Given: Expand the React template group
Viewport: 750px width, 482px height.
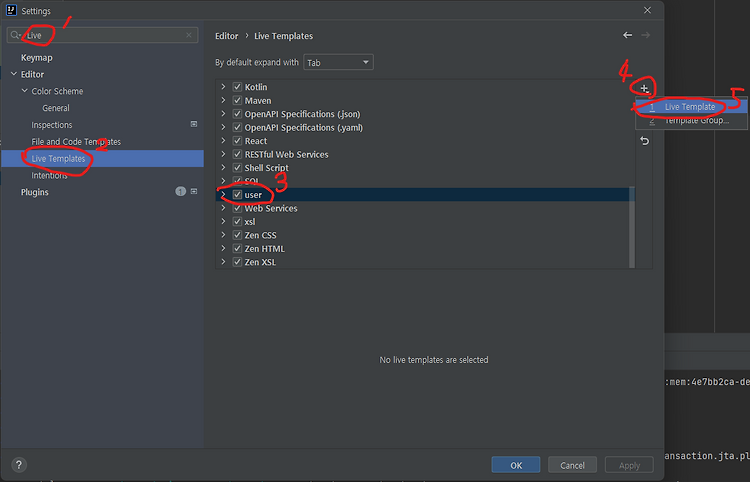Looking at the screenshot, I should pyautogui.click(x=223, y=141).
